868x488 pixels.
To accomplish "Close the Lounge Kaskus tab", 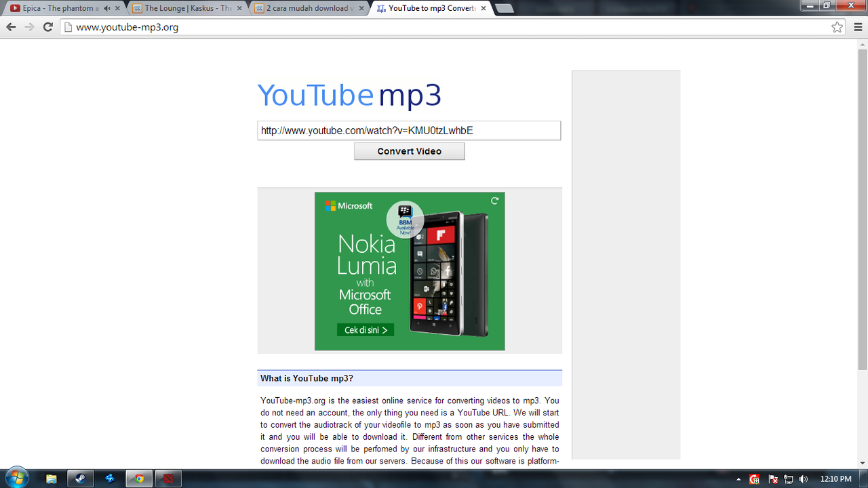I will (x=241, y=9).
